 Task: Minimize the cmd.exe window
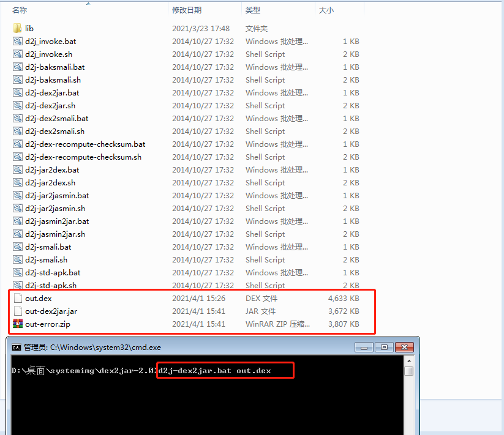point(365,346)
